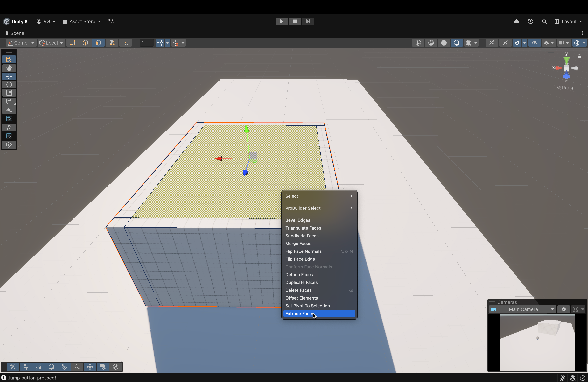Toggle the scene gizmo lock icon
The width and height of the screenshot is (588, 382).
(x=579, y=56)
